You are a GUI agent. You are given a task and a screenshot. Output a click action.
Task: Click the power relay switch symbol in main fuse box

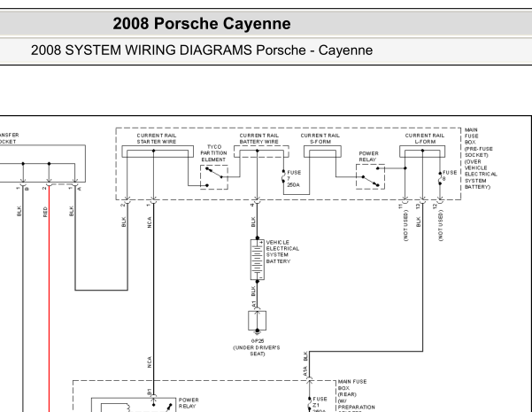click(370, 176)
